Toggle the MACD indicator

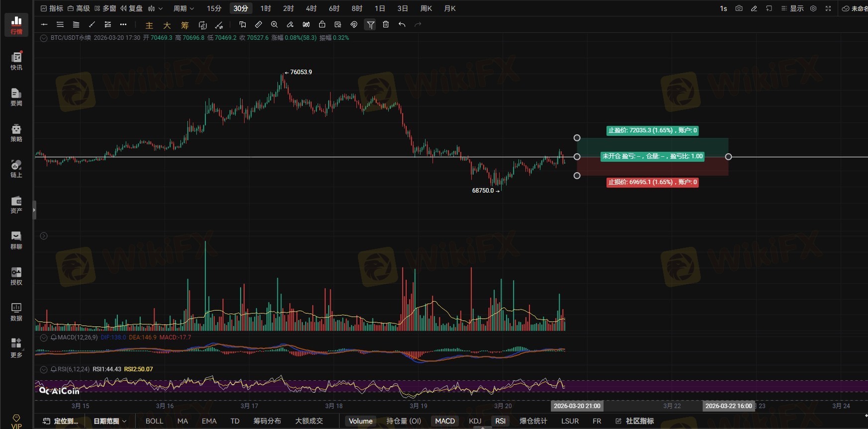coord(445,421)
